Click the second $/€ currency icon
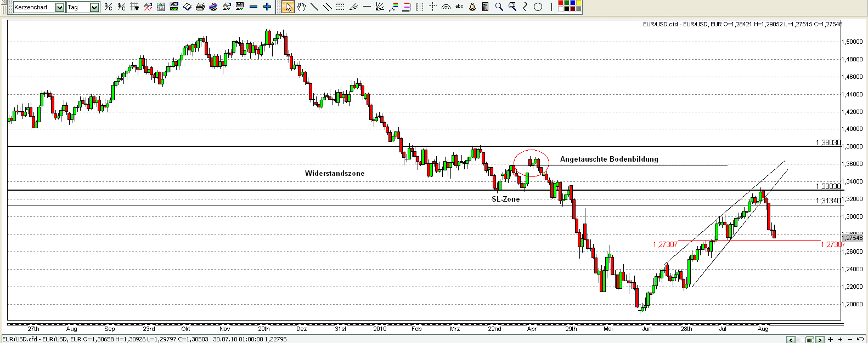This screenshot has height=343, width=868. tap(121, 7)
